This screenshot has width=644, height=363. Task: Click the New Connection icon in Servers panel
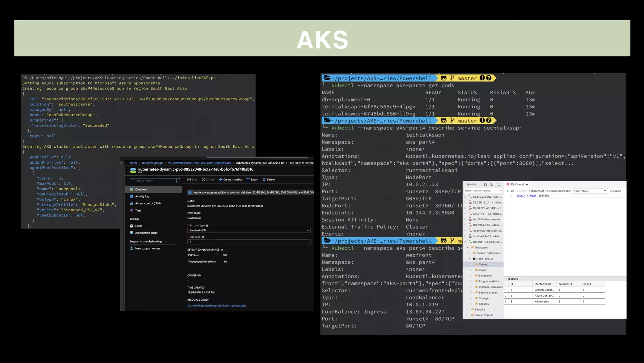486,184
